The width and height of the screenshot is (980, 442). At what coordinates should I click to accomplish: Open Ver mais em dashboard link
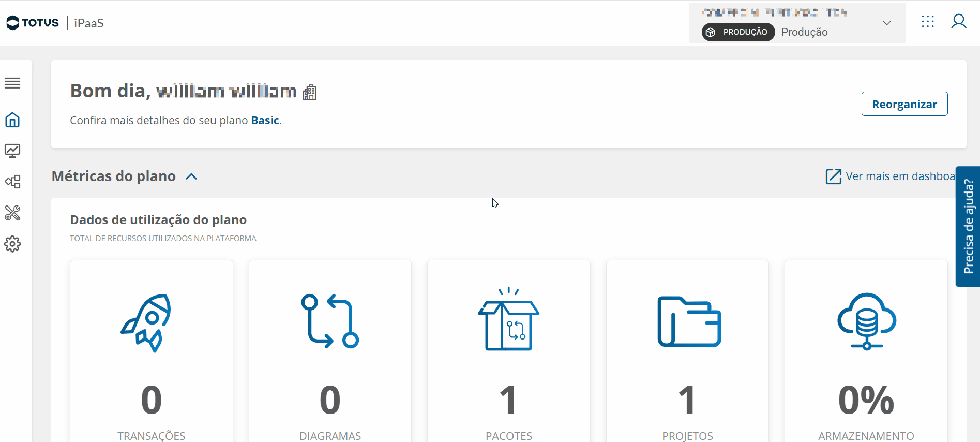pyautogui.click(x=891, y=176)
